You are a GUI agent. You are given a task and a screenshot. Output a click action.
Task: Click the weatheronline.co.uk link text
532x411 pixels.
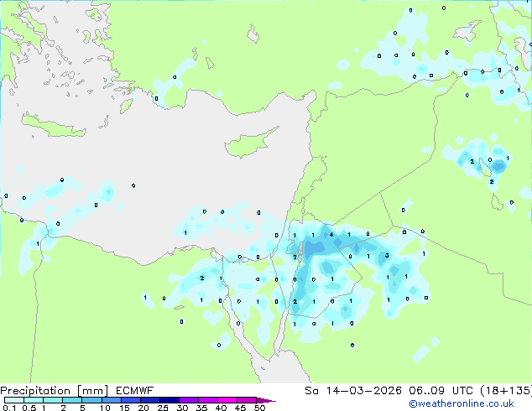coord(462,403)
